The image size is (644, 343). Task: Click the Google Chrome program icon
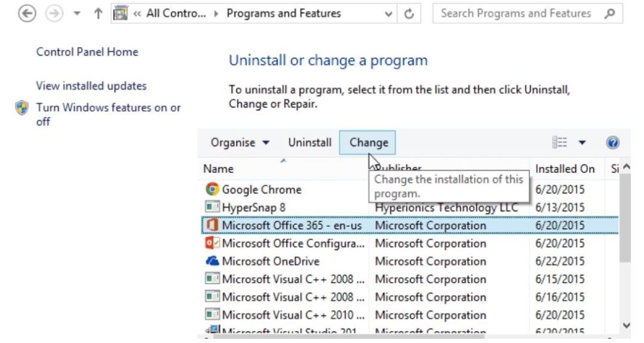212,189
